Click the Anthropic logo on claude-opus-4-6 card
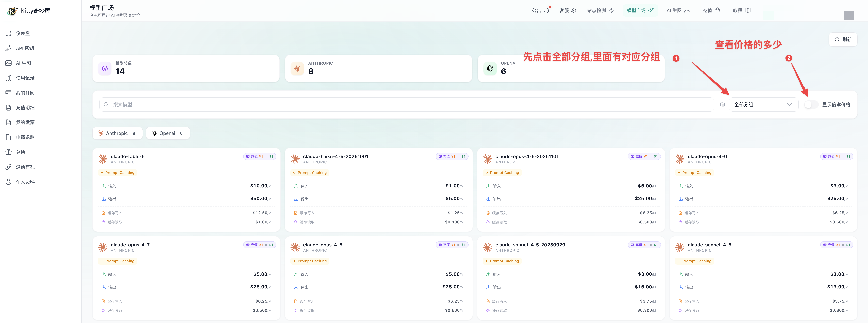Screen dimensions: 868x323 click(x=680, y=159)
